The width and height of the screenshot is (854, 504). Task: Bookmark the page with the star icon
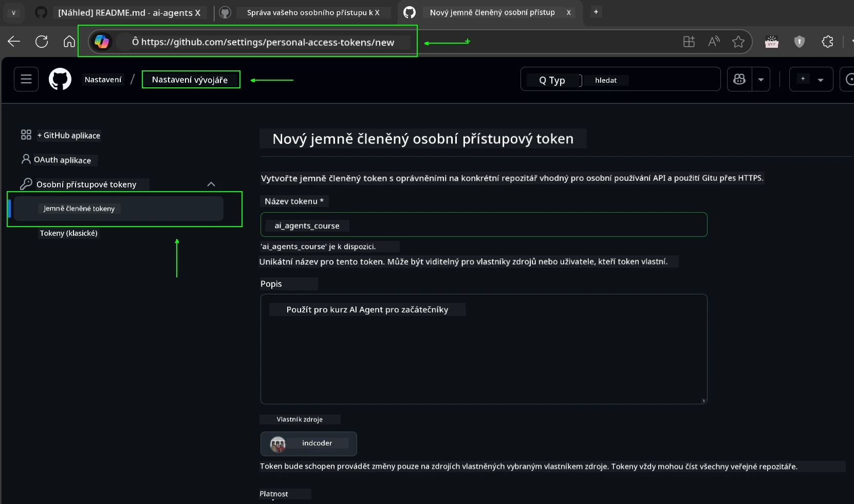pyautogui.click(x=739, y=42)
